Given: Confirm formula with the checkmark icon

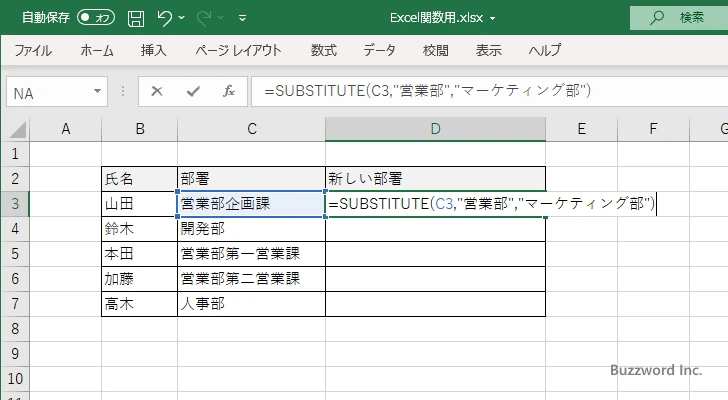Looking at the screenshot, I should click(193, 92).
